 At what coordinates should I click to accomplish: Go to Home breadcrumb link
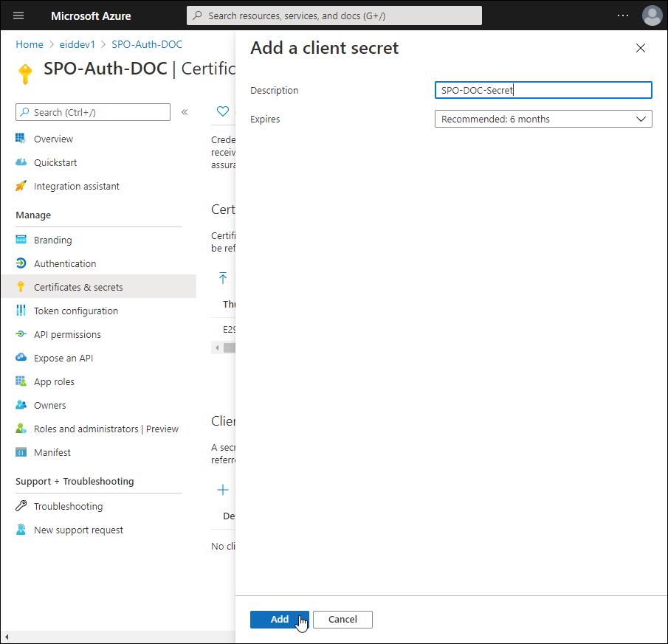(30, 44)
